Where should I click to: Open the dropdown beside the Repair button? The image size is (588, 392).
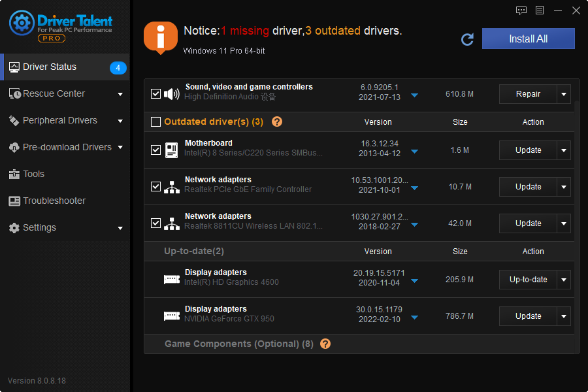click(563, 94)
